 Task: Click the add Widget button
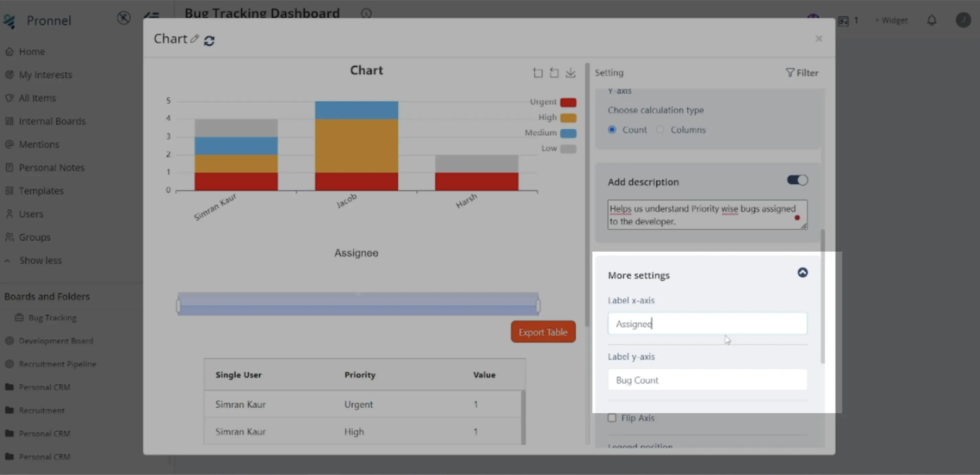(x=891, y=20)
